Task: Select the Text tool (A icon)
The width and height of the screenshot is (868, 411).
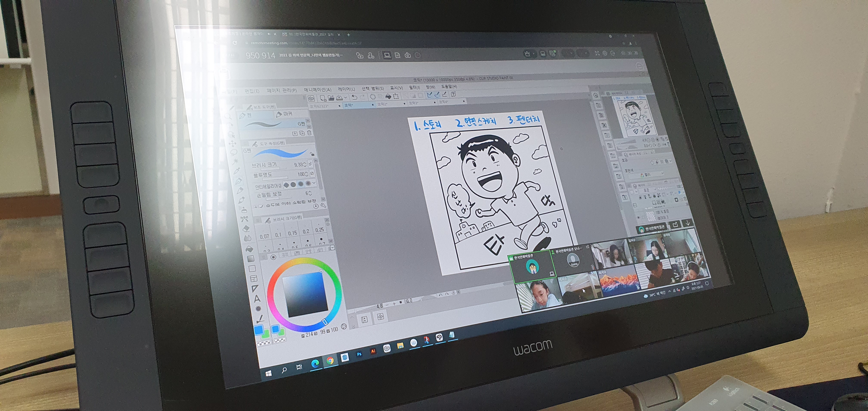Action: pos(257,299)
